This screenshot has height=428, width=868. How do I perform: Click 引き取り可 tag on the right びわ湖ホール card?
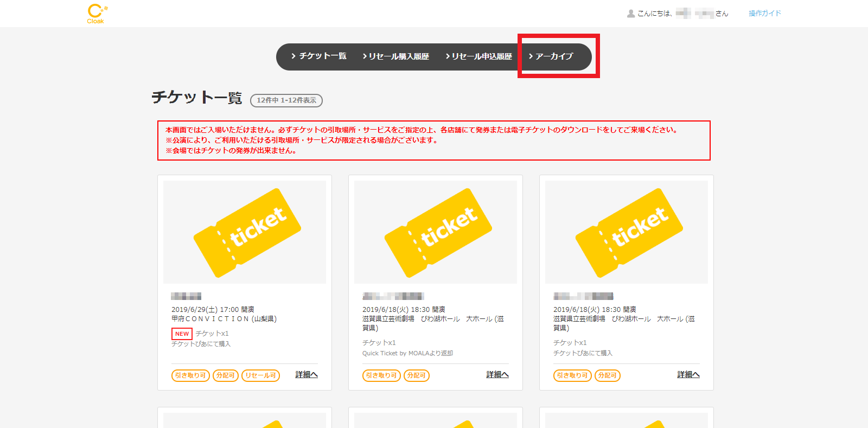click(x=572, y=375)
